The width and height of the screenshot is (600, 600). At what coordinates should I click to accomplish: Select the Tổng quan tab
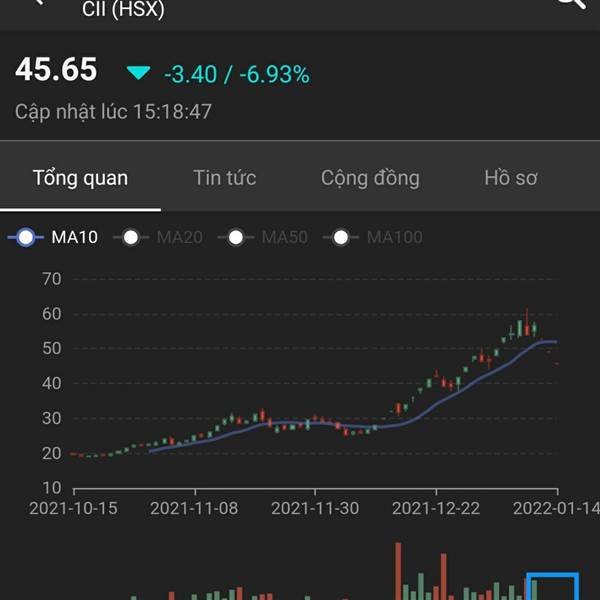coord(80,178)
